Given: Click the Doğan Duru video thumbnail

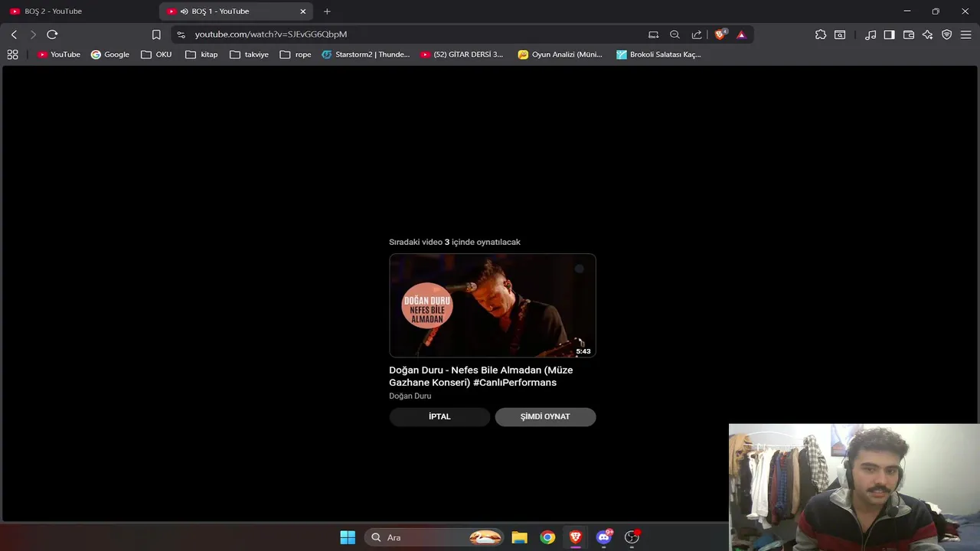Looking at the screenshot, I should click(x=492, y=305).
